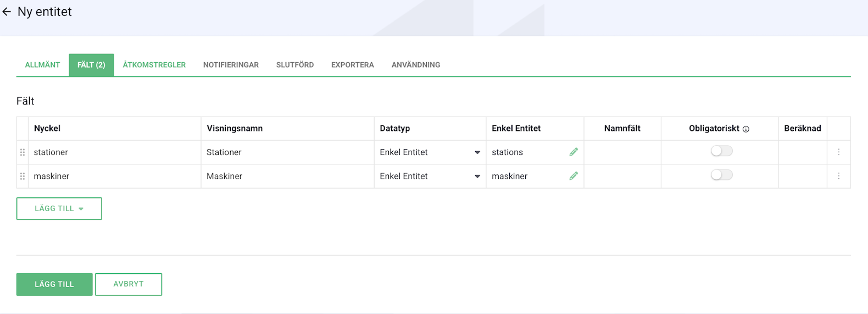Click the Beräknad column header
This screenshot has width=868, height=314.
pyautogui.click(x=803, y=128)
